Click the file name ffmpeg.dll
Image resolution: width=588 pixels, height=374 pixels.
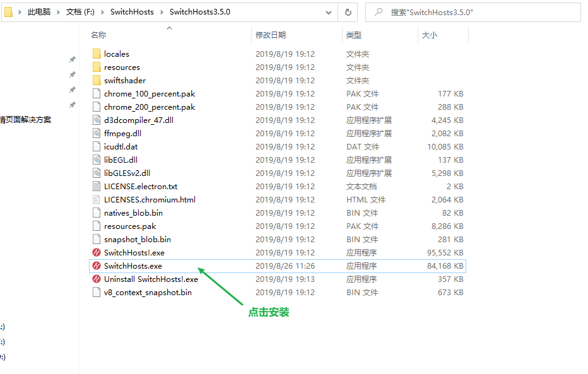tap(122, 134)
